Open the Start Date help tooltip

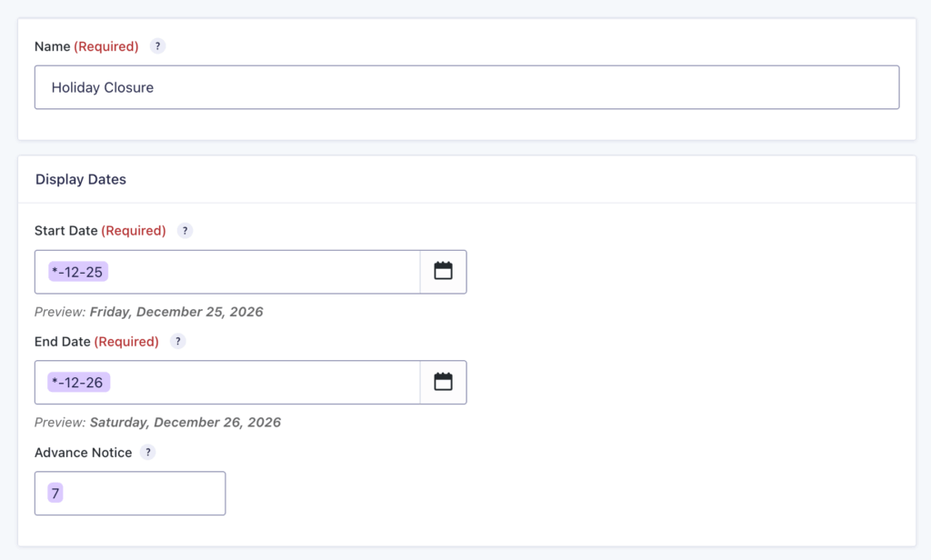point(185,231)
